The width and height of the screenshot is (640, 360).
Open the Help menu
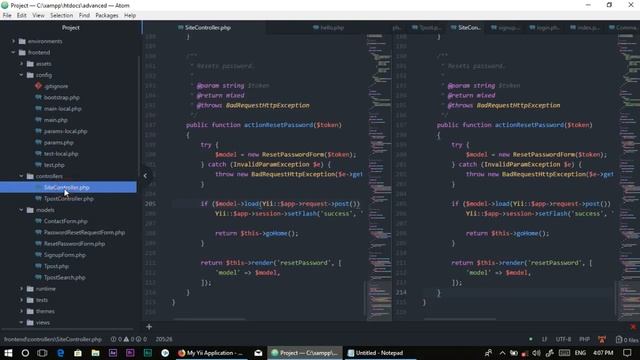130,16
